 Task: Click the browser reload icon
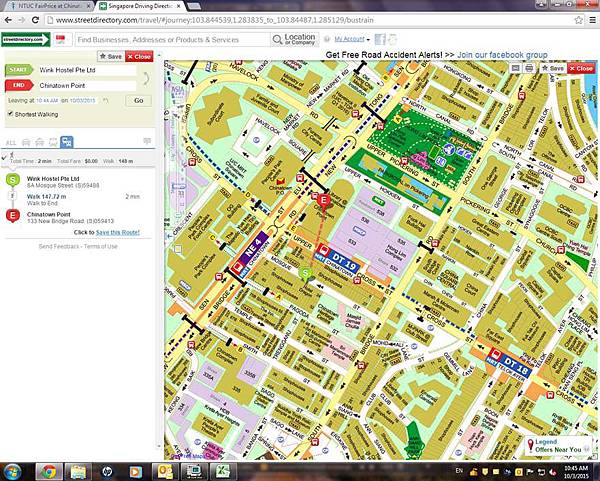click(x=35, y=20)
